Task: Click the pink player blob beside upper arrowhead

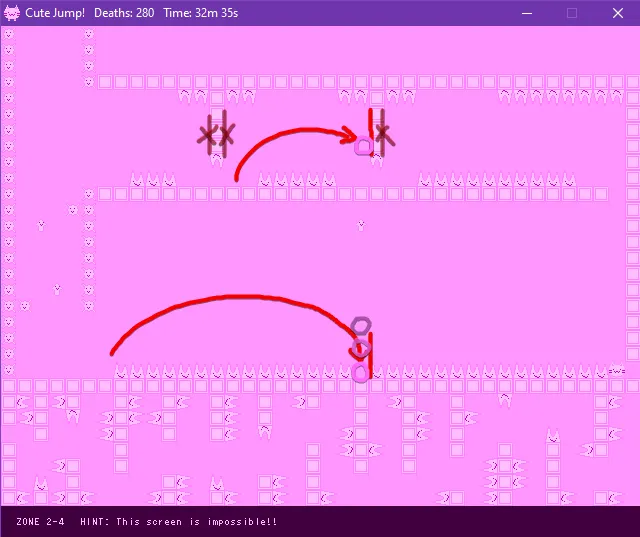Action: click(363, 147)
